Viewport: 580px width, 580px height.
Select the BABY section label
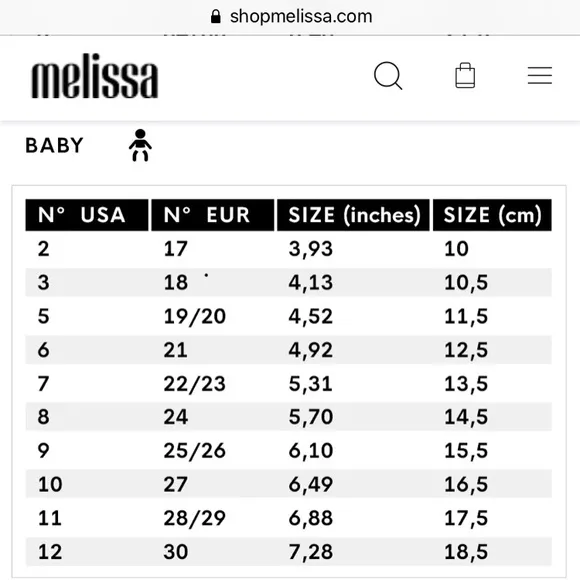pos(54,145)
